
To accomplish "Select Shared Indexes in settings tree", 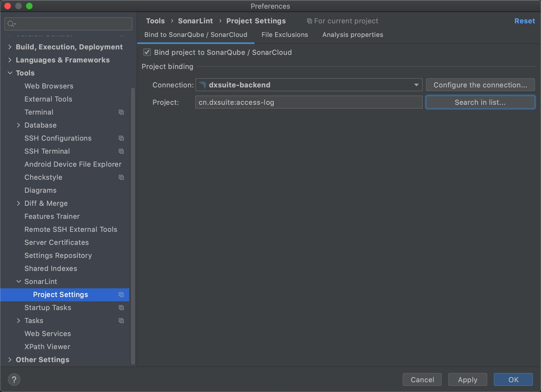I will pyautogui.click(x=51, y=268).
